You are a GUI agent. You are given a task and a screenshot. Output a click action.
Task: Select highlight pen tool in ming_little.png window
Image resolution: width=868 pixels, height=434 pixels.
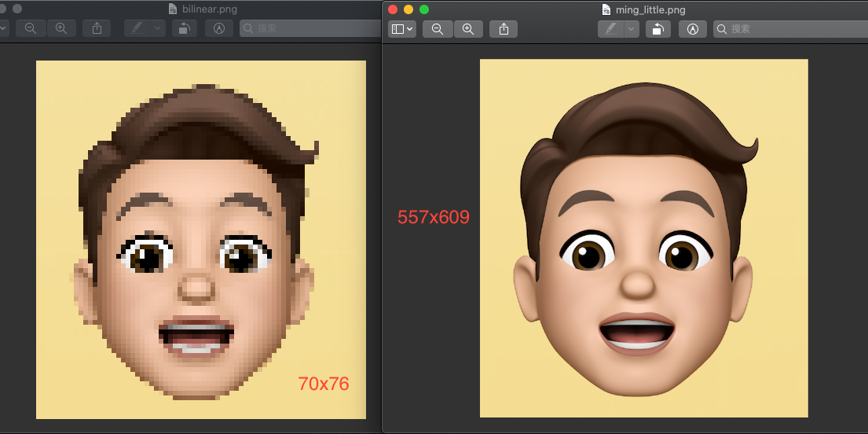click(x=610, y=29)
